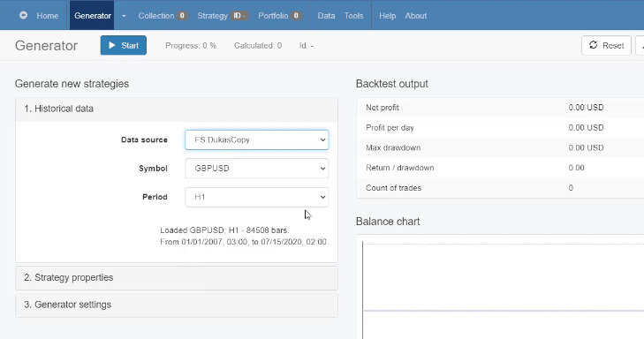The height and width of the screenshot is (339, 644).
Task: Open the Period H1 dropdown
Action: pyautogui.click(x=257, y=197)
